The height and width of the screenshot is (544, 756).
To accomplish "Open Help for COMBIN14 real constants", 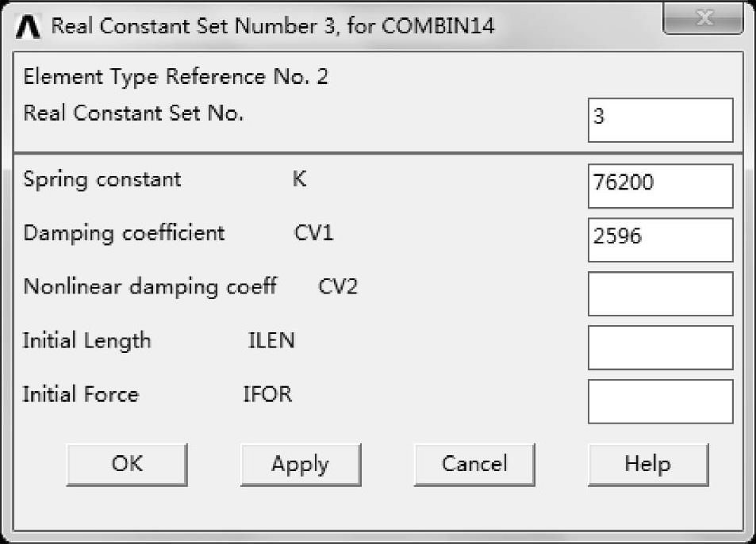I will coord(647,464).
